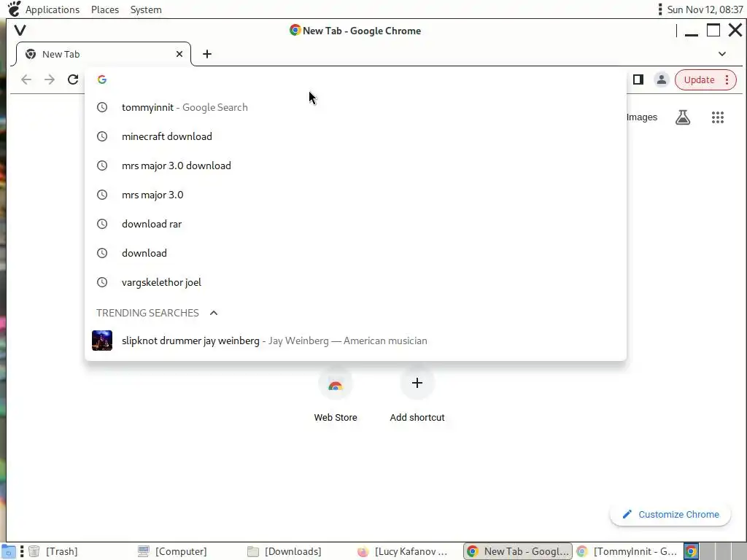Screen dimensions: 747x560
Task: Collapse the Trending Searches section
Action: coord(214,313)
